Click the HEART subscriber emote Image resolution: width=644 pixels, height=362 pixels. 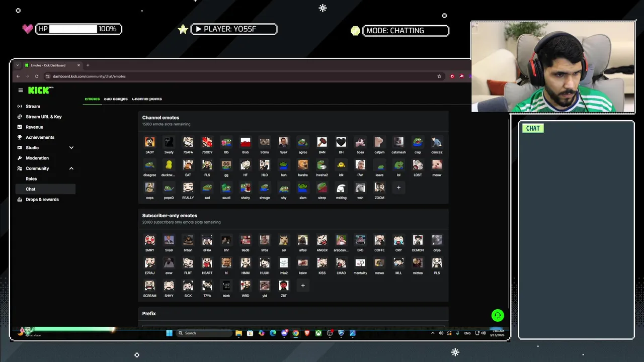207,263
